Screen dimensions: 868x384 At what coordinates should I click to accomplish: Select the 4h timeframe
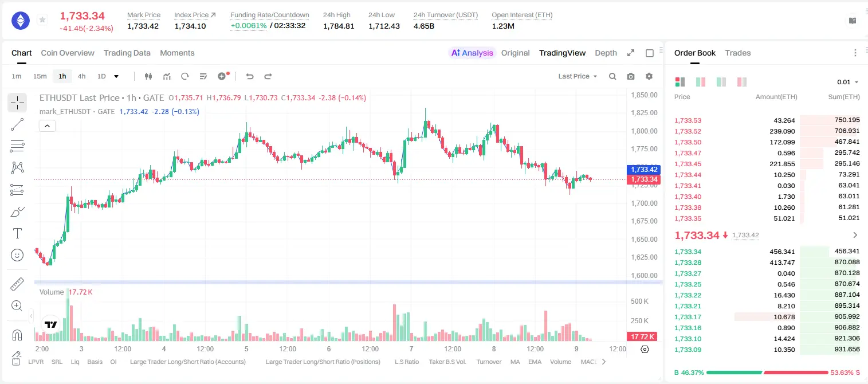click(x=82, y=76)
